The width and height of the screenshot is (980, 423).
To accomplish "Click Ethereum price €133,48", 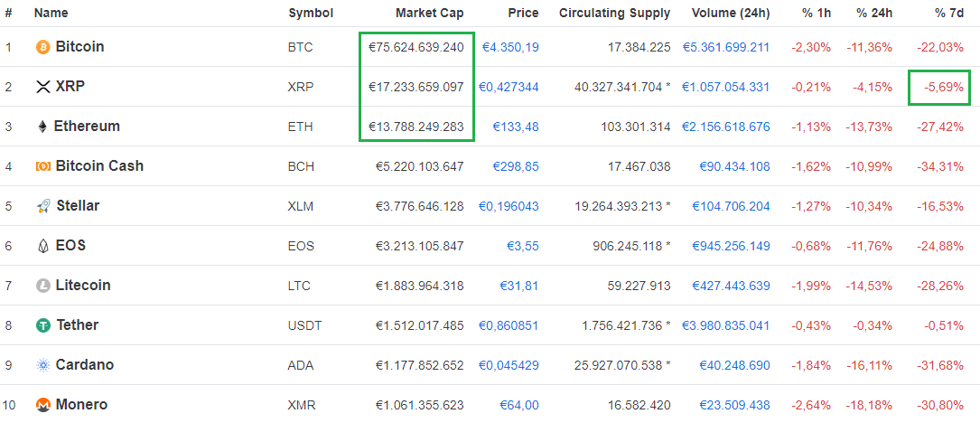I will tap(516, 127).
